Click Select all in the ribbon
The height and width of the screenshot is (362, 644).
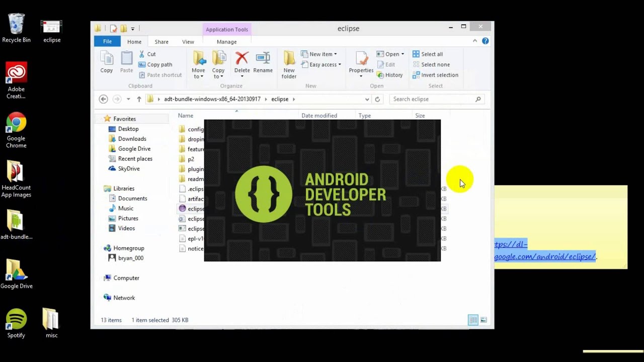[x=428, y=54]
